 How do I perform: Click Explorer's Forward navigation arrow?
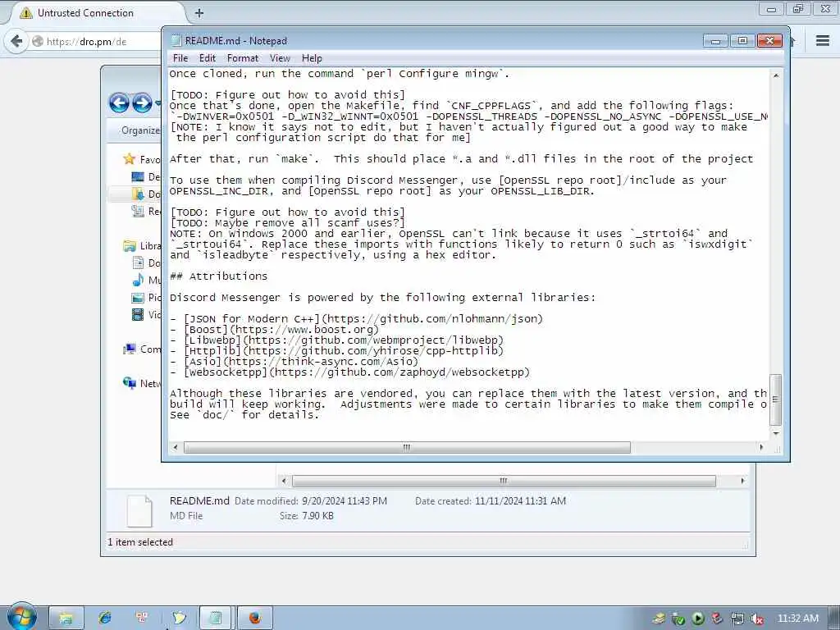tap(142, 103)
